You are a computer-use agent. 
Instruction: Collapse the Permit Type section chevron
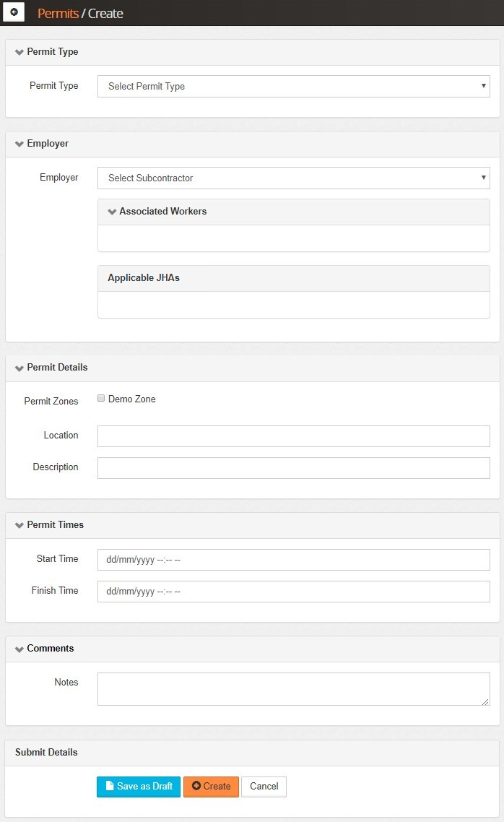pyautogui.click(x=19, y=52)
